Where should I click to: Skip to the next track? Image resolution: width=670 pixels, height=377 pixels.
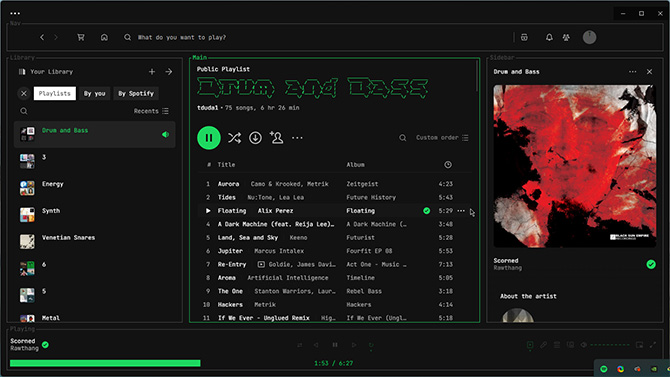tap(354, 345)
